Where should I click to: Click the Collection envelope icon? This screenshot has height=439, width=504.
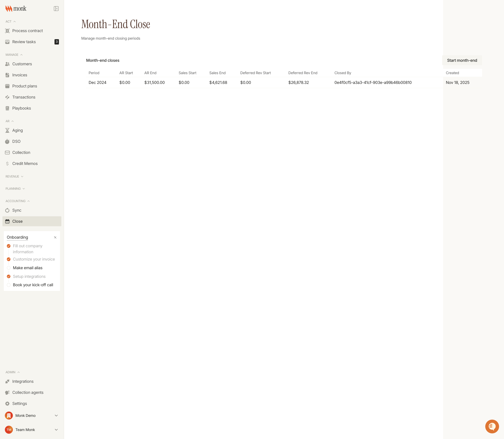[7, 152]
